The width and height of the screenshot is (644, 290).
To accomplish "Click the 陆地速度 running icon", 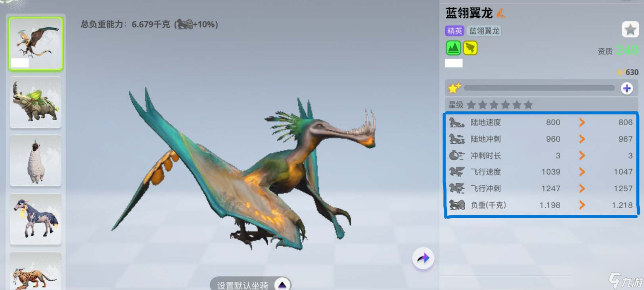I will tap(456, 123).
